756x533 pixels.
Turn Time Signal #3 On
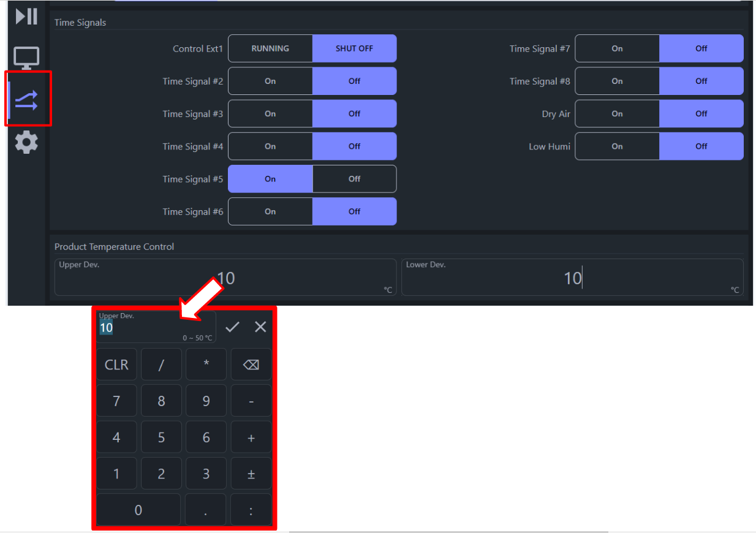(x=270, y=113)
